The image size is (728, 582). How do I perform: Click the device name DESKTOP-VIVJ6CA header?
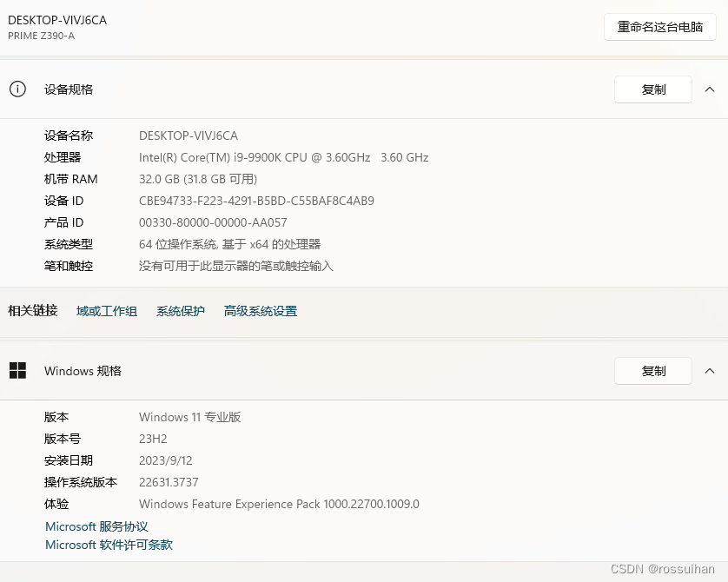pos(57,20)
